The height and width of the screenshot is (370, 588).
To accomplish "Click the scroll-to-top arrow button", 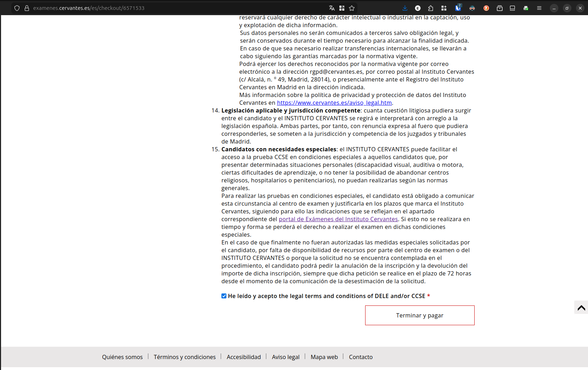I will coord(581,308).
